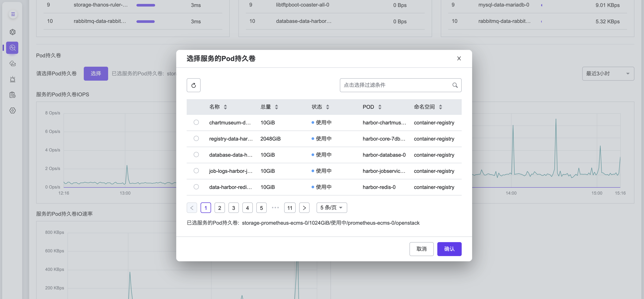Click the 2048GiB capacity cell
This screenshot has height=299, width=644.
[x=270, y=139]
